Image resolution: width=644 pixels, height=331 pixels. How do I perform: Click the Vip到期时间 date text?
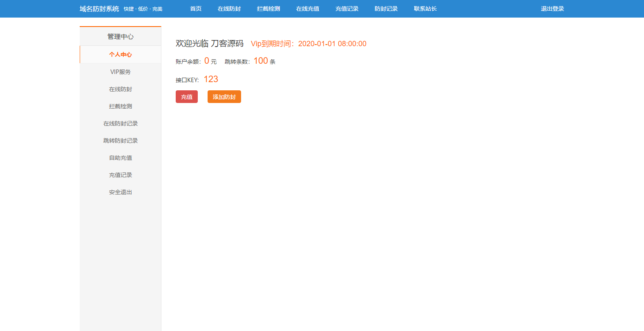click(309, 44)
